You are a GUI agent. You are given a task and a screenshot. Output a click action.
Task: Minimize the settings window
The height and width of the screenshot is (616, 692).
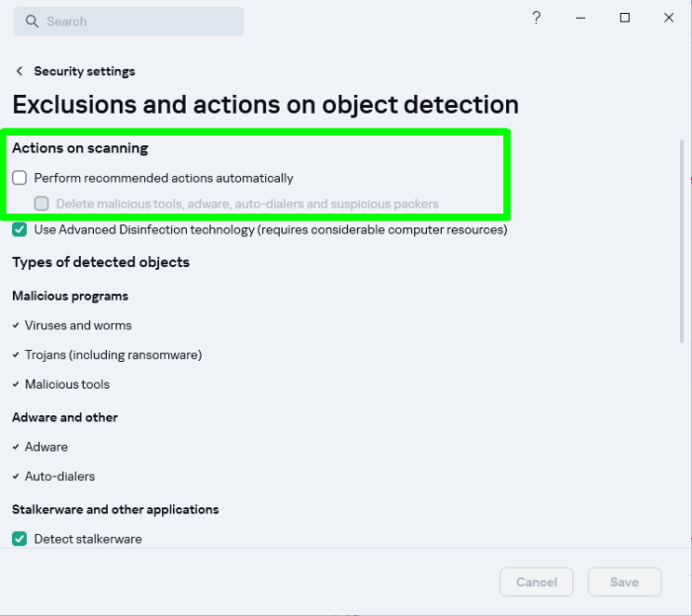(580, 18)
